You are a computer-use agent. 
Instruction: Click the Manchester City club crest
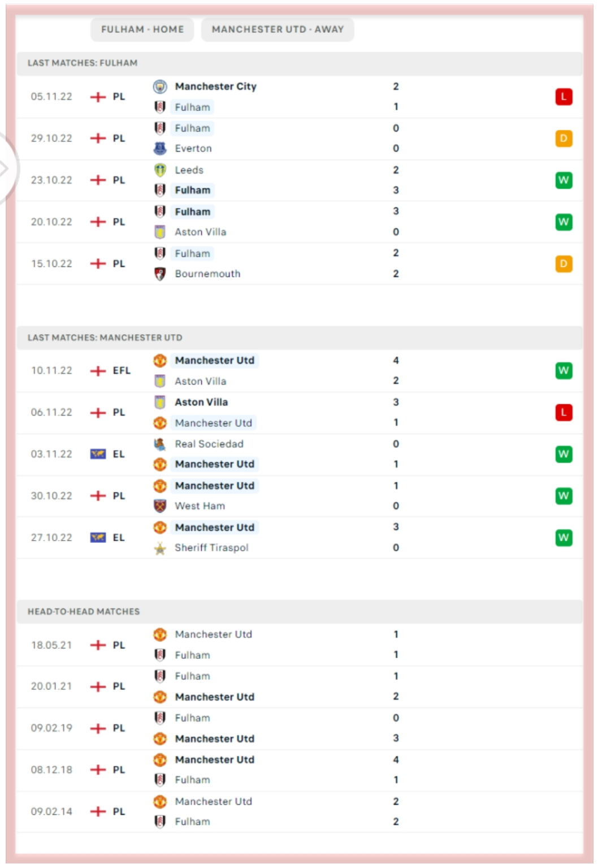tap(160, 87)
